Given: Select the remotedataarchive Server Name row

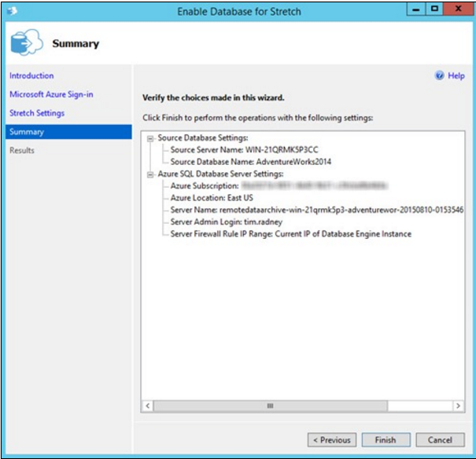Looking at the screenshot, I should [316, 210].
